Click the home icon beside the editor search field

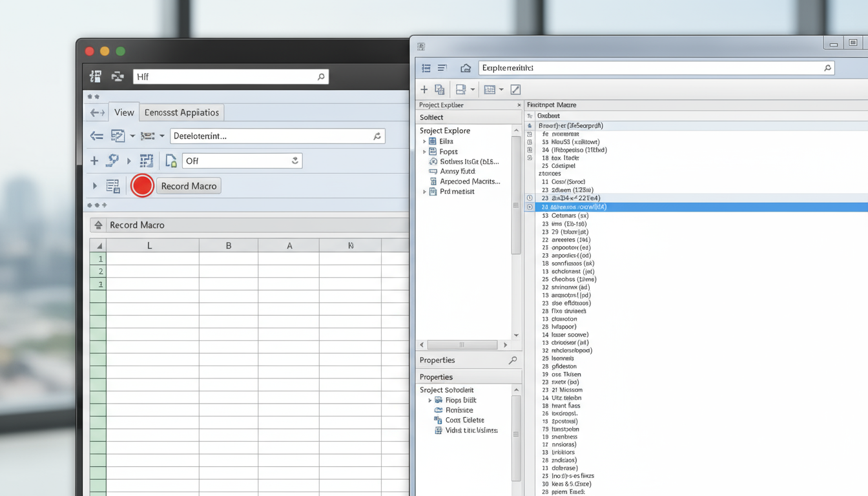click(x=466, y=68)
